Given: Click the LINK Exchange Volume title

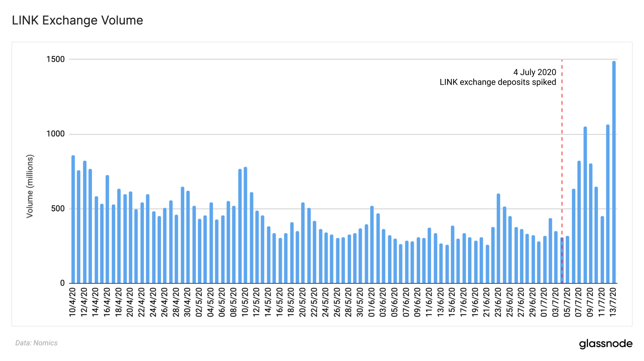Looking at the screenshot, I should [78, 20].
